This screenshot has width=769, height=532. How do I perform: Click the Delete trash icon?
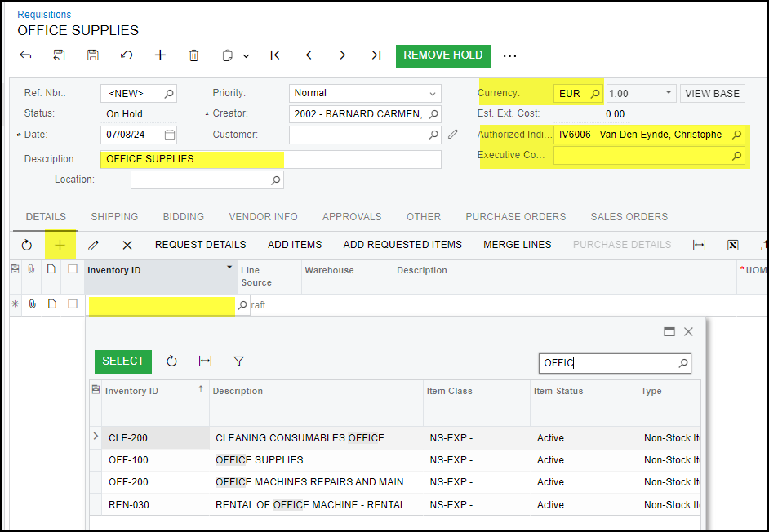point(193,55)
